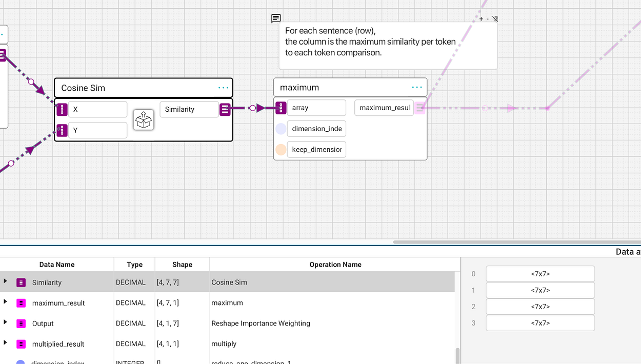The height and width of the screenshot is (364, 641).
Task: Click the multiplied_result row data icon
Action: pyautogui.click(x=21, y=344)
